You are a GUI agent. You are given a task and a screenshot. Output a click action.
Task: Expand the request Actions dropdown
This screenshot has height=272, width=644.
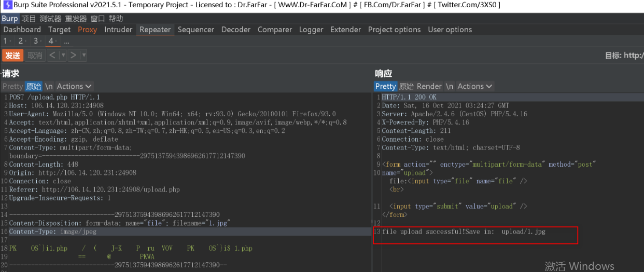pos(74,86)
